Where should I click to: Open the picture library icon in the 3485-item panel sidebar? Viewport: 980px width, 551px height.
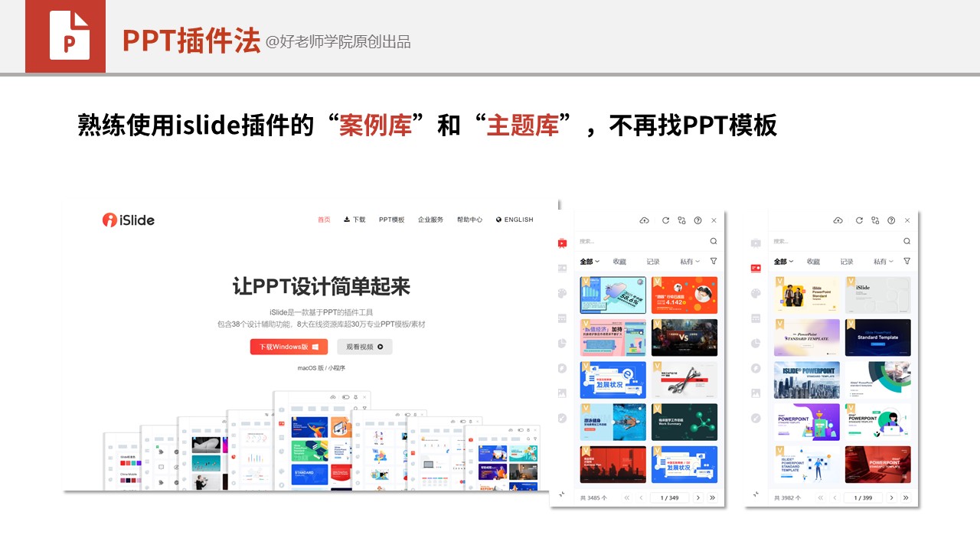[562, 393]
